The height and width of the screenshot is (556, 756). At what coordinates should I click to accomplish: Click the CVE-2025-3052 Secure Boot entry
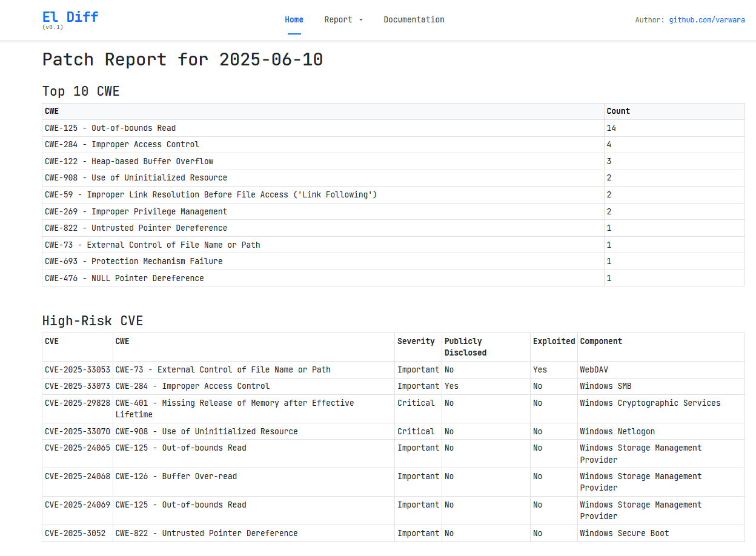click(75, 533)
